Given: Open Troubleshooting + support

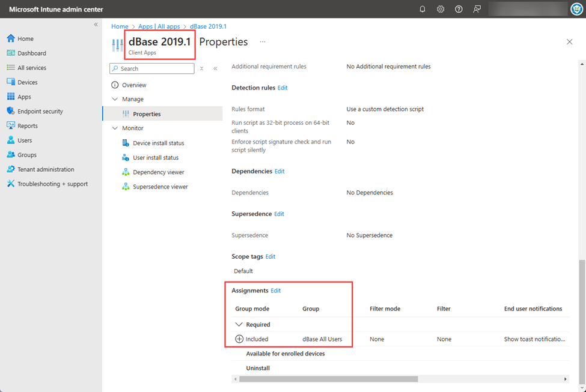Looking at the screenshot, I should 52,184.
